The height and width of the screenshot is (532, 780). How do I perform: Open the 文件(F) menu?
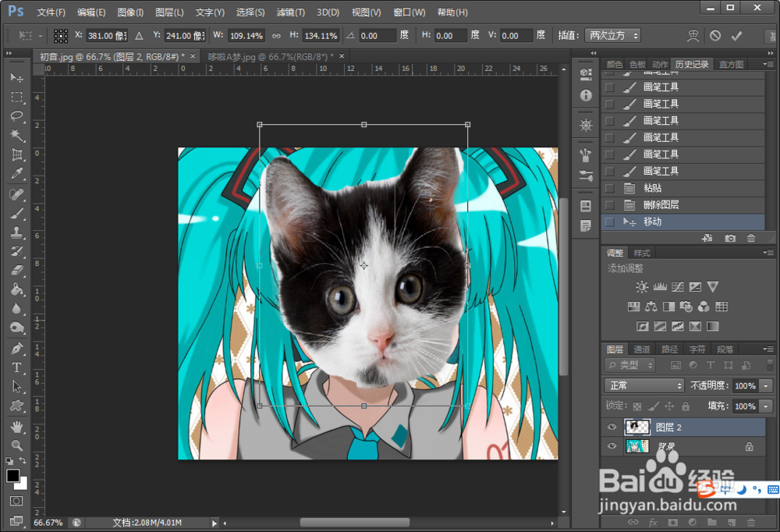pyautogui.click(x=51, y=12)
